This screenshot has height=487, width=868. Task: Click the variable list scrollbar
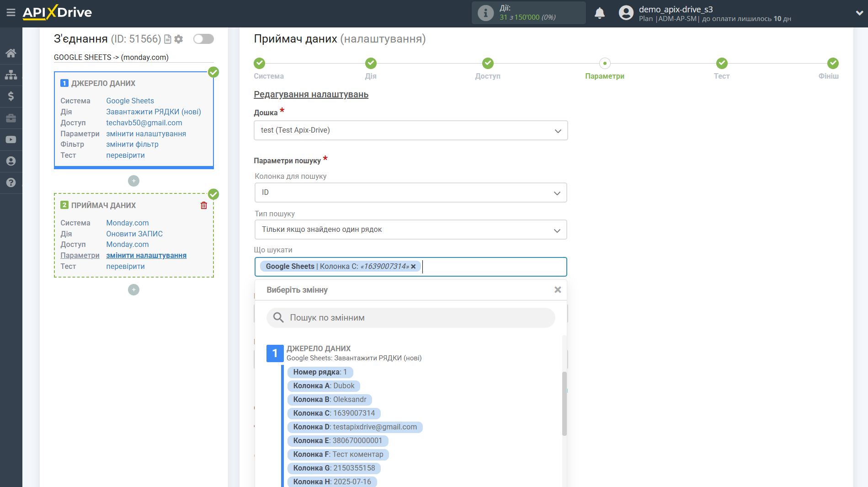pyautogui.click(x=564, y=403)
